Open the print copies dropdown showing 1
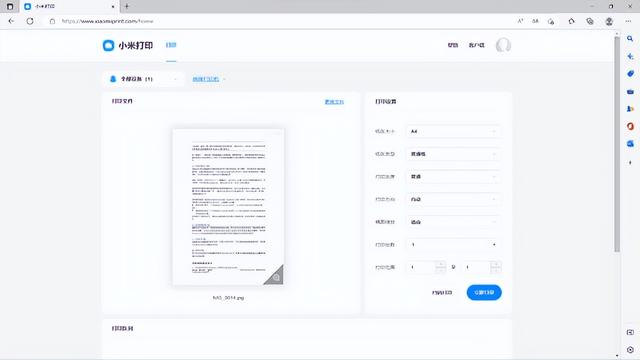The width and height of the screenshot is (640, 360). tap(453, 244)
